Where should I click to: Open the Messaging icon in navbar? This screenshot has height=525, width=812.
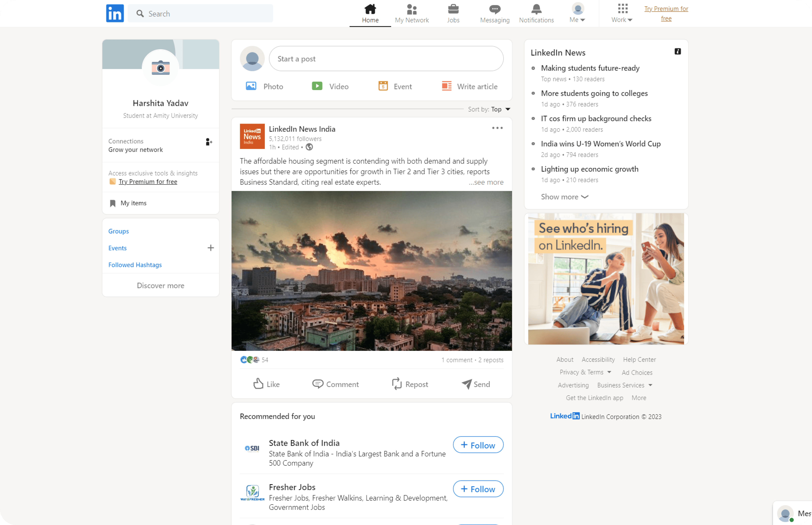point(495,10)
